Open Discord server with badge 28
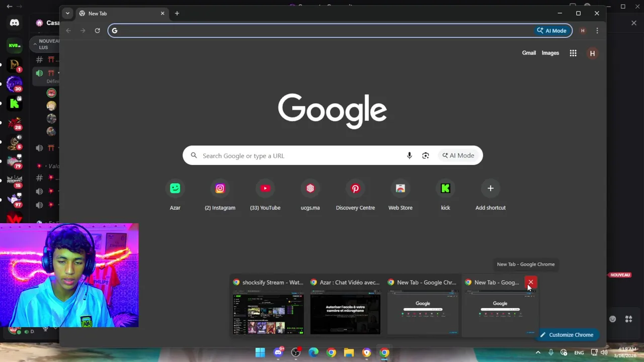The width and height of the screenshot is (644, 362). click(x=15, y=123)
